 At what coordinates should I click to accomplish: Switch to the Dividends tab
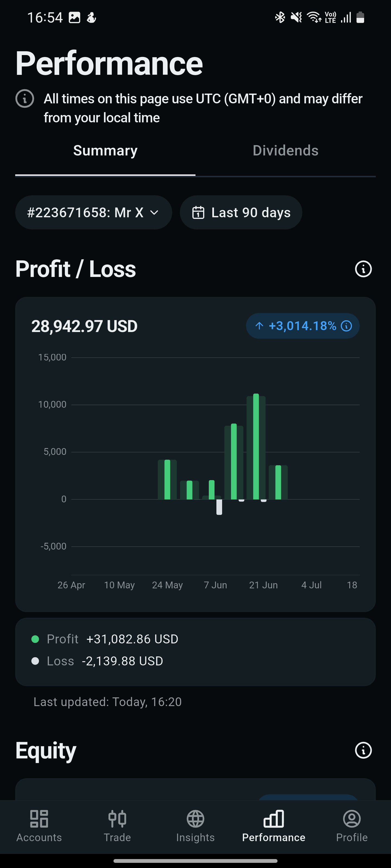pyautogui.click(x=285, y=151)
